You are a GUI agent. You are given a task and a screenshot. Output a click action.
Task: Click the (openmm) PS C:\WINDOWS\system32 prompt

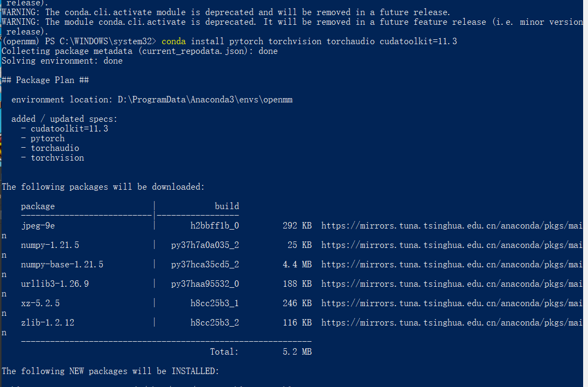click(79, 42)
